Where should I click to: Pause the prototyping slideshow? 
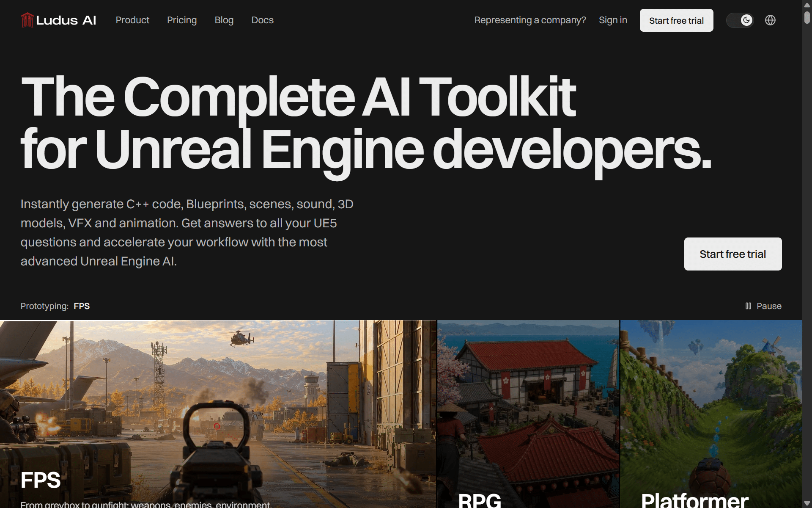pyautogui.click(x=763, y=306)
